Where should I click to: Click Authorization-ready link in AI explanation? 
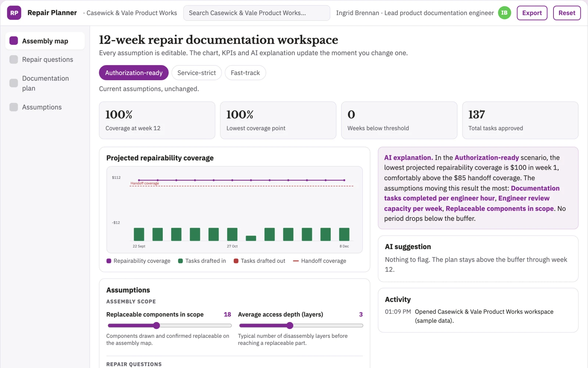click(x=487, y=158)
